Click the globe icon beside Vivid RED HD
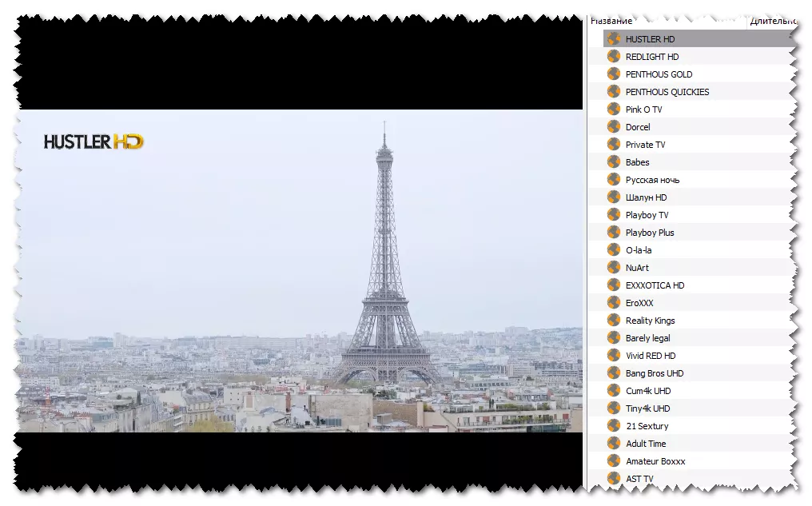This screenshot has width=812, height=506. [x=614, y=356]
